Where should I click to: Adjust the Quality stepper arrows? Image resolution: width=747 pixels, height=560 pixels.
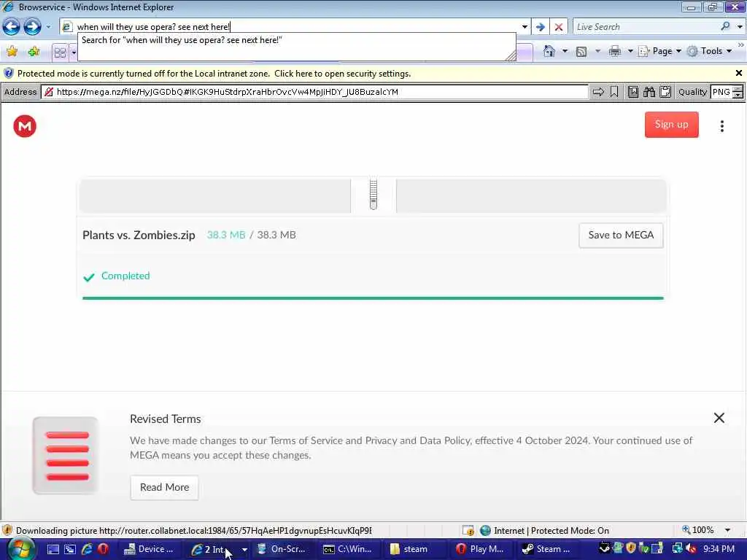point(738,92)
